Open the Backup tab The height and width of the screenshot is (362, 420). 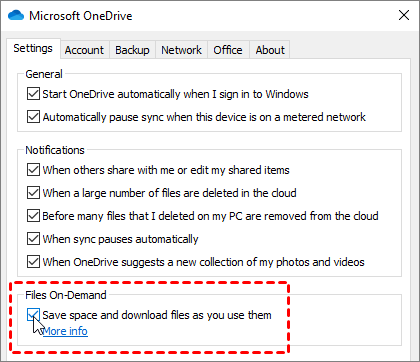(x=132, y=50)
